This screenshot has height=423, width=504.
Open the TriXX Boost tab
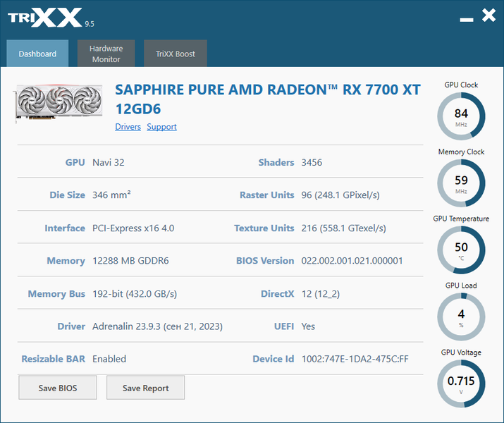(x=176, y=54)
